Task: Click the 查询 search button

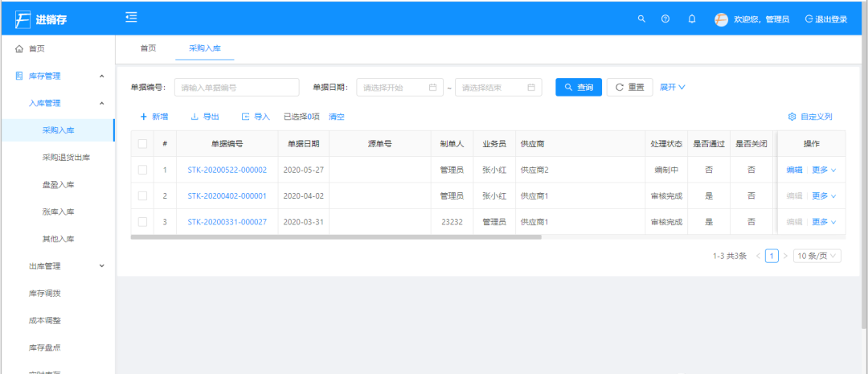Action: pos(579,87)
